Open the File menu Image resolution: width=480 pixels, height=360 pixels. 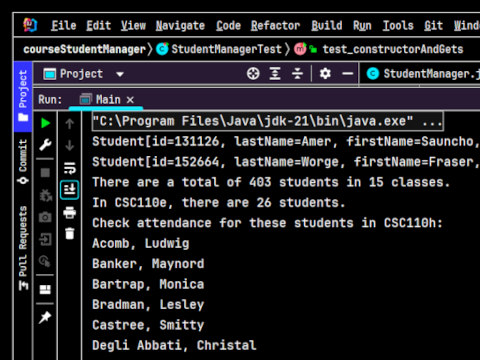(64, 26)
